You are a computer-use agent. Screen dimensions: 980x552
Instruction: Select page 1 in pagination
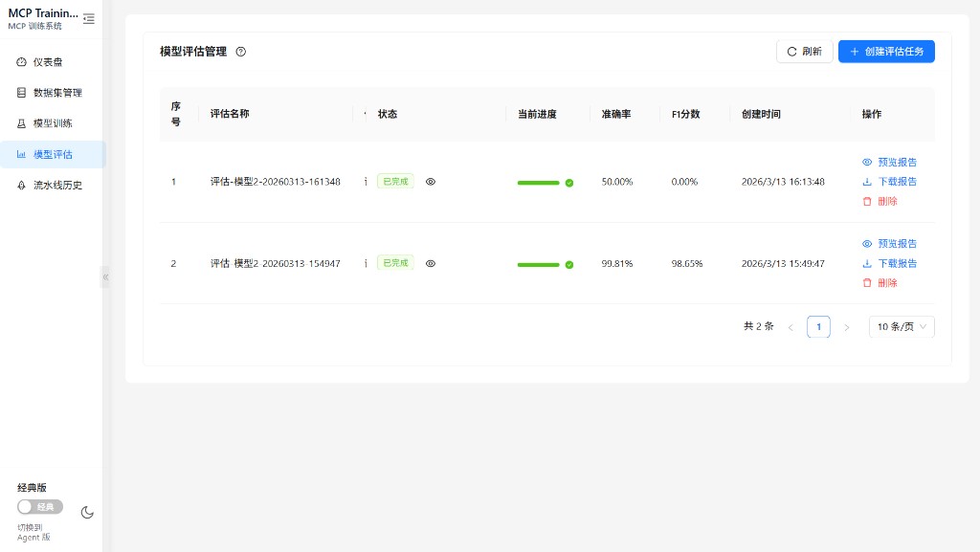tap(819, 326)
